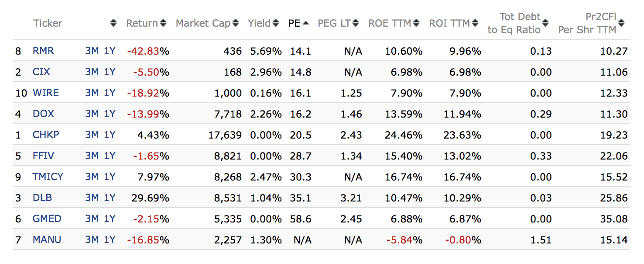This screenshot has height=264, width=644.
Task: Select the CIX 1Y link
Action: click(110, 72)
